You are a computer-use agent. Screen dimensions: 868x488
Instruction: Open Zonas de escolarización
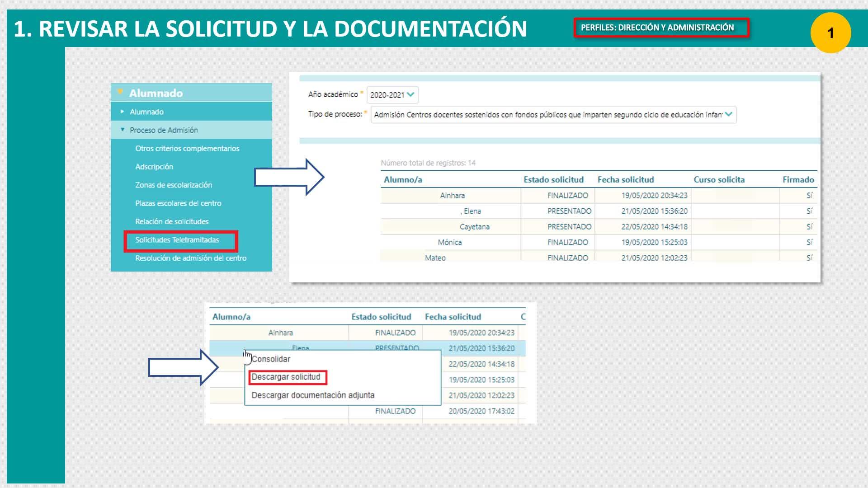(174, 185)
